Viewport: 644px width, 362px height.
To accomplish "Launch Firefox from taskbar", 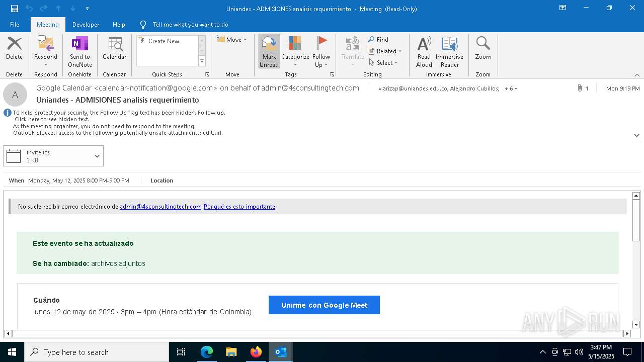I will (x=256, y=352).
